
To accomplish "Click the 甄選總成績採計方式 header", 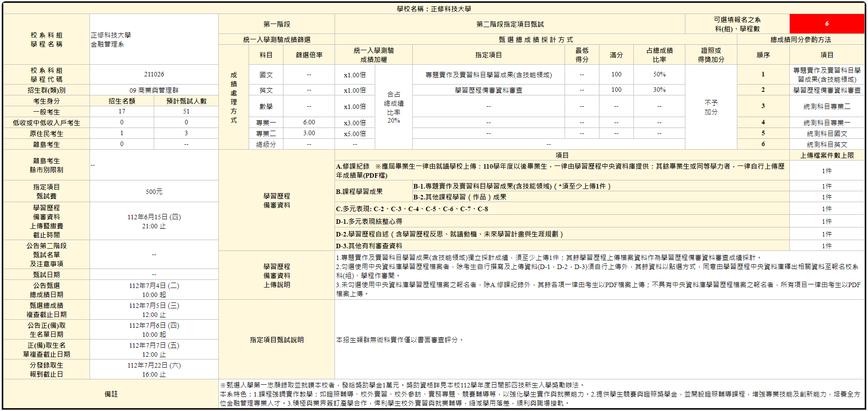I will pos(536,39).
